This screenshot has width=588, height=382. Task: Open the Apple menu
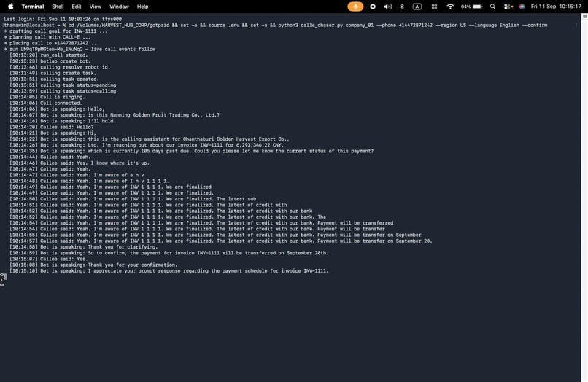[11, 7]
